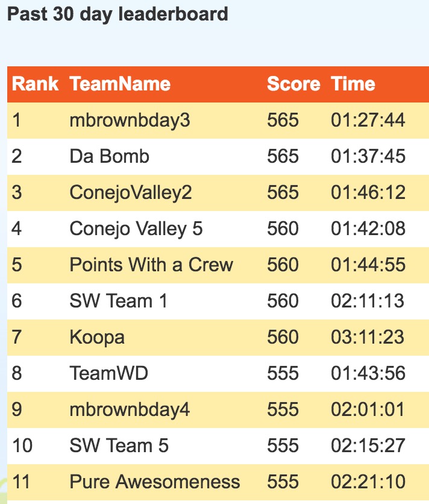
Task: Click the Score column header
Action: [293, 84]
